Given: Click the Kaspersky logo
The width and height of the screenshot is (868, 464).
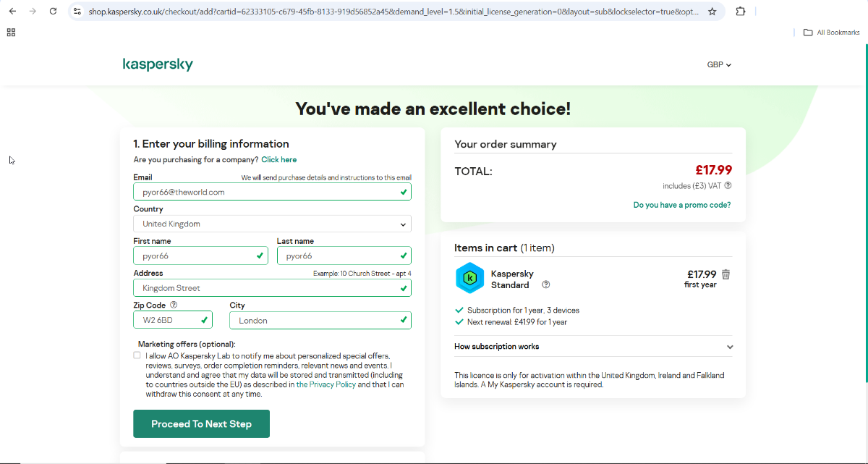Looking at the screenshot, I should pyautogui.click(x=158, y=64).
